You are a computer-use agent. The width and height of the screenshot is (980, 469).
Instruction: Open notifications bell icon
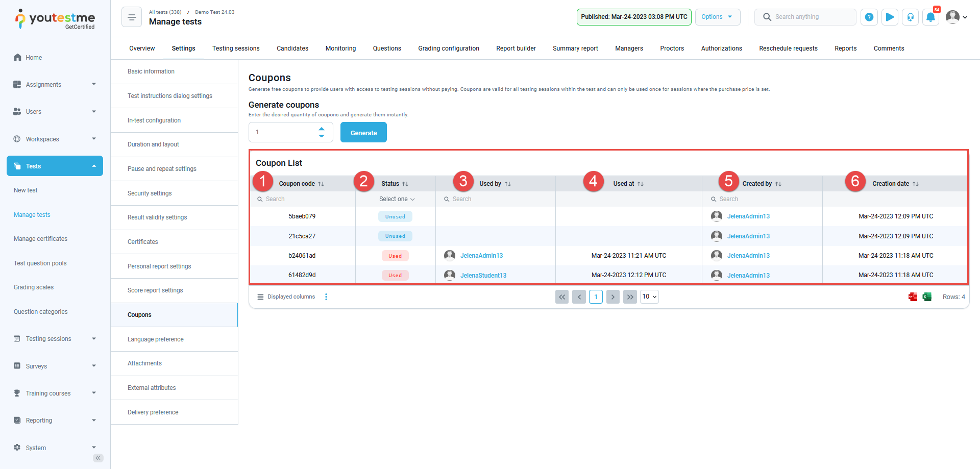click(x=930, y=17)
